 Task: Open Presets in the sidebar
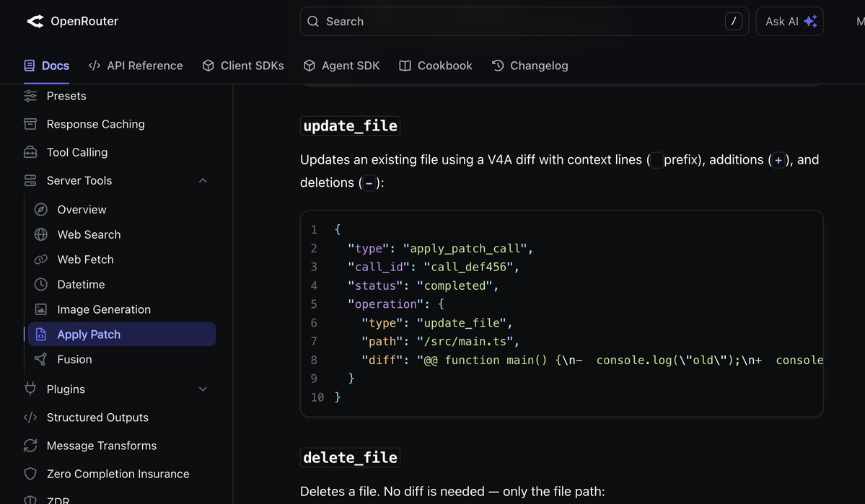(x=66, y=96)
